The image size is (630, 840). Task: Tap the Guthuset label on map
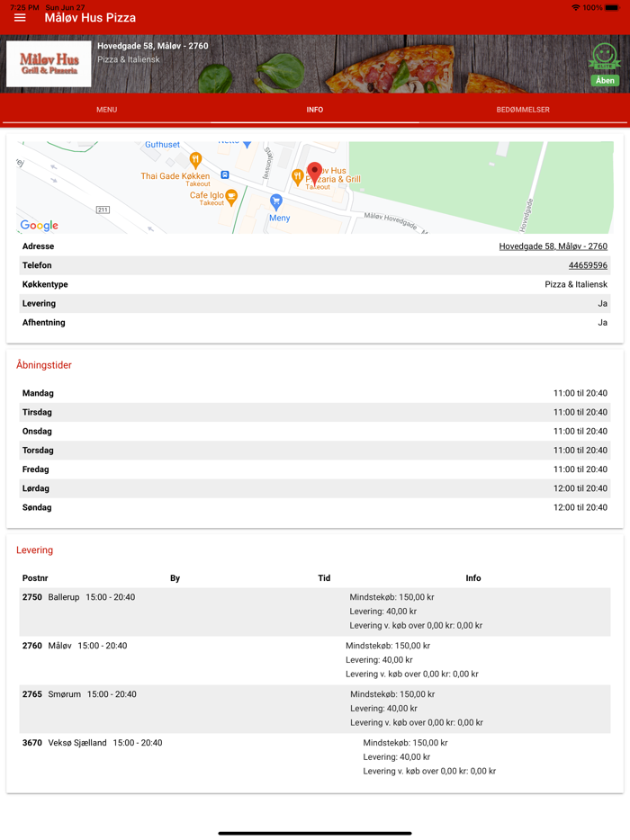[162, 145]
